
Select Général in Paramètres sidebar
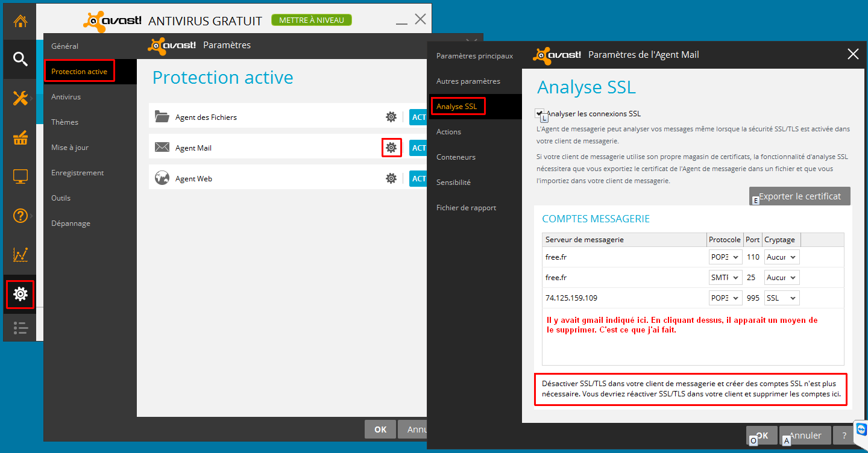65,46
